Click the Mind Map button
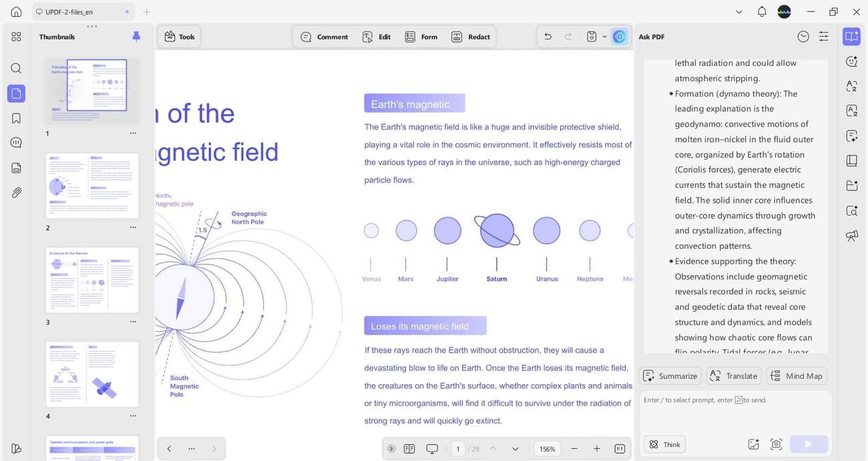 click(x=797, y=376)
